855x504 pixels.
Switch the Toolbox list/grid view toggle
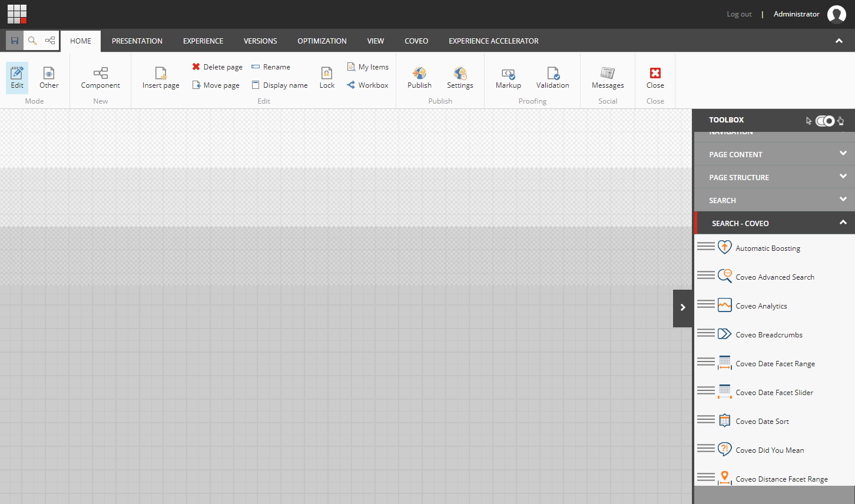pyautogui.click(x=824, y=120)
